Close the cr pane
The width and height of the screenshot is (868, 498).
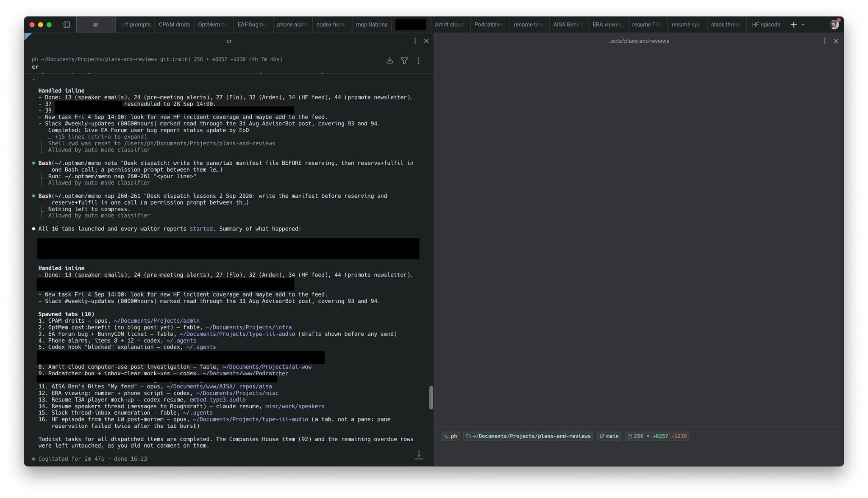pos(426,41)
